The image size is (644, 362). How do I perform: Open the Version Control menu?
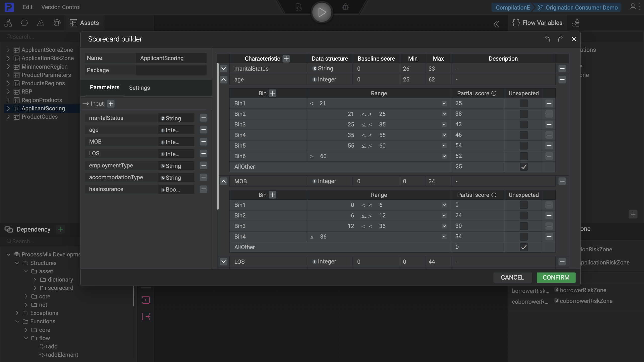(61, 7)
